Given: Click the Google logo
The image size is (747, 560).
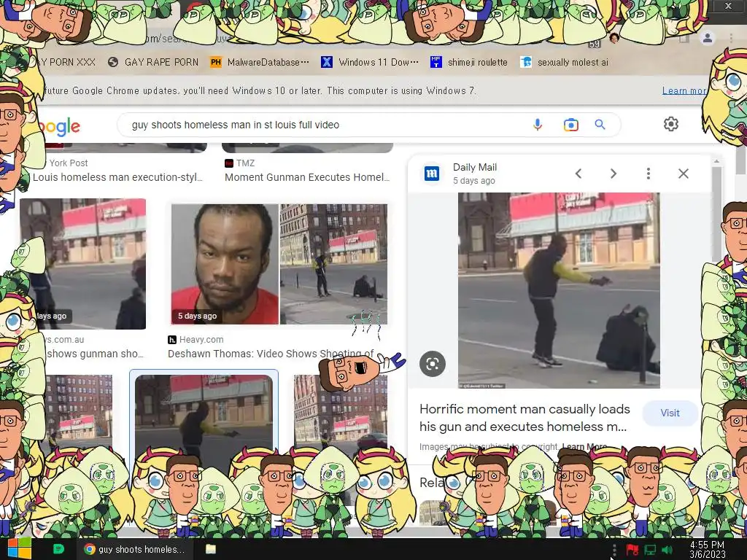Looking at the screenshot, I should 60,127.
